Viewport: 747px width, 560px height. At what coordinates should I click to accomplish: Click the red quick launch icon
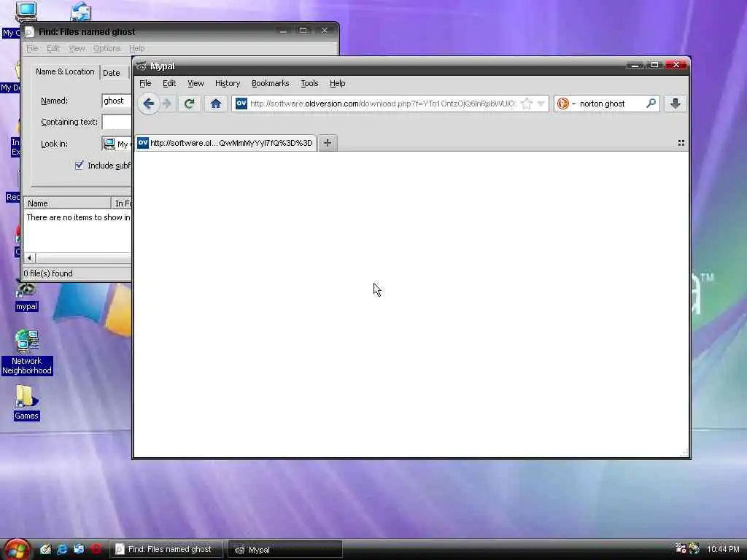[96, 549]
